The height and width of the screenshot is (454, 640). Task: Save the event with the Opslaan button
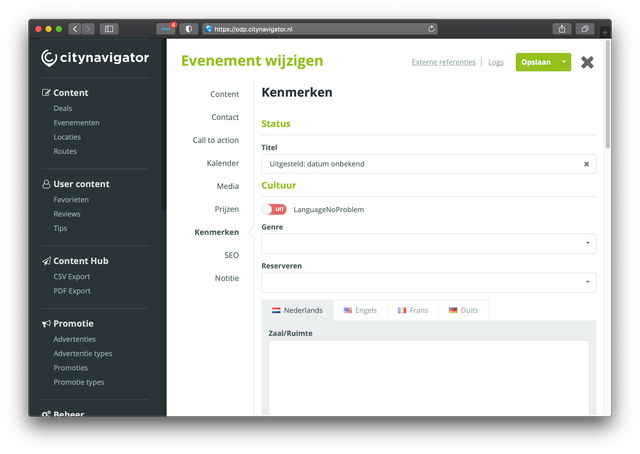[x=536, y=62]
